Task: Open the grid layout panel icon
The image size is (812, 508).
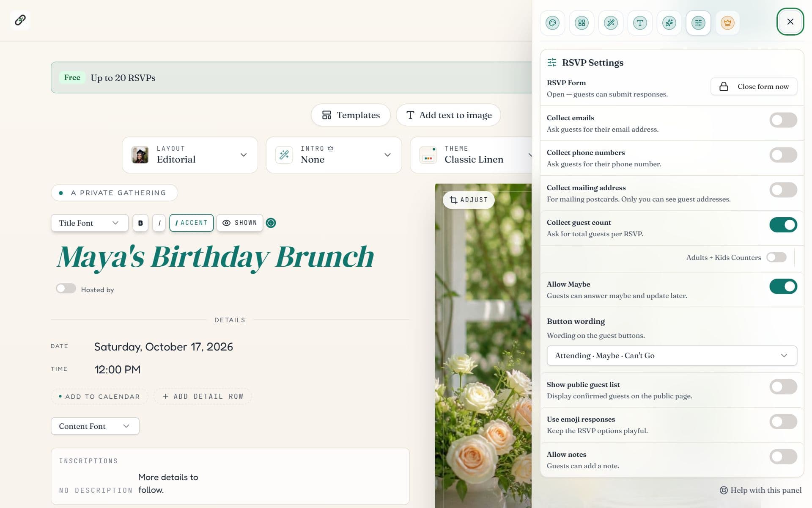Action: pos(582,23)
